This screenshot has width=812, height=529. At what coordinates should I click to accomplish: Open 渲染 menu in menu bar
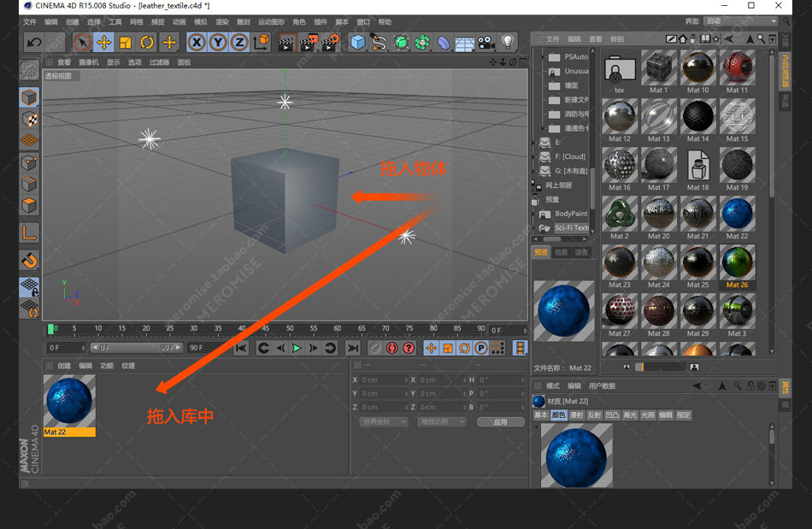click(222, 21)
